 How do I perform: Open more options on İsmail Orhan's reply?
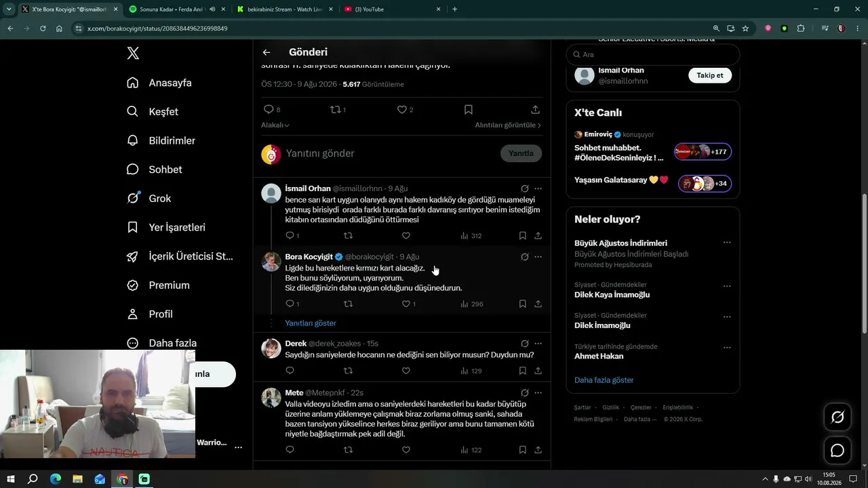point(538,188)
